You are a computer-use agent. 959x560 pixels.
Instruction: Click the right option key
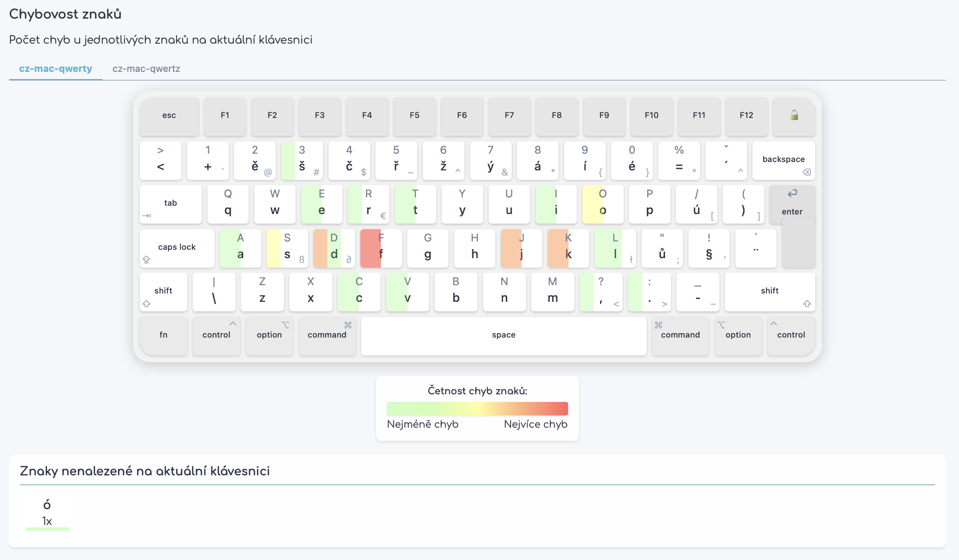[738, 335]
